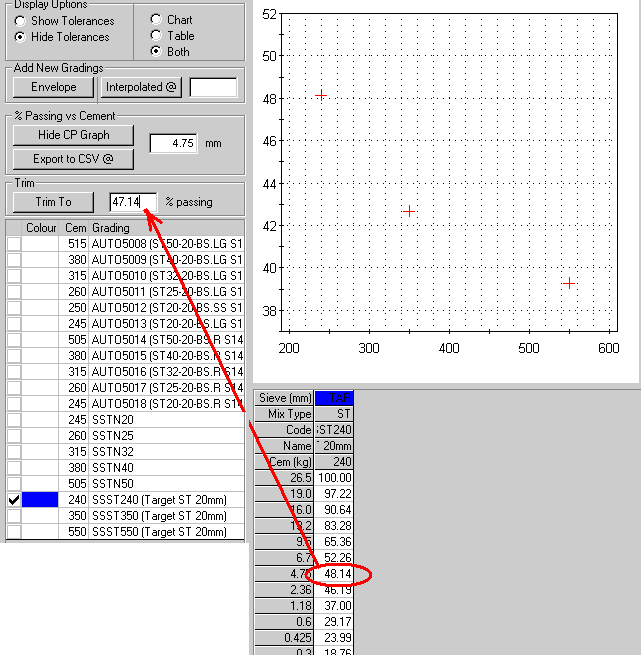Select the Both display option
Screen dimensions: 641x655
point(155,52)
